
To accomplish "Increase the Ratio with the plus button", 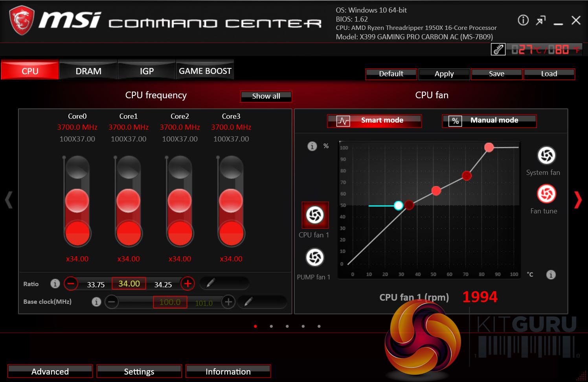I will coord(188,283).
